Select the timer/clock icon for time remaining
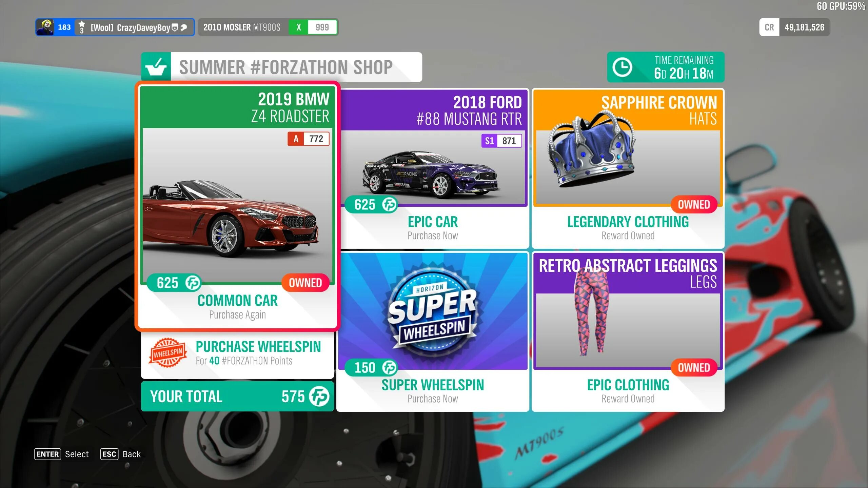The height and width of the screenshot is (488, 868). 624,67
